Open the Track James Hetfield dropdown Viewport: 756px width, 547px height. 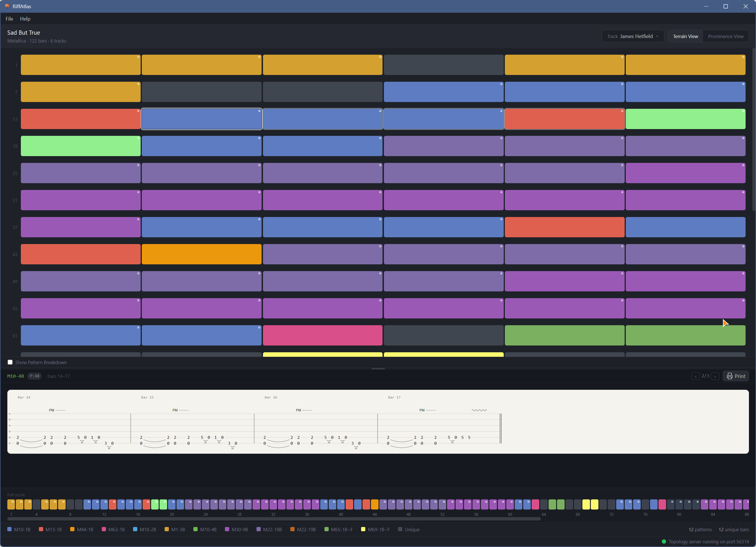pos(632,36)
